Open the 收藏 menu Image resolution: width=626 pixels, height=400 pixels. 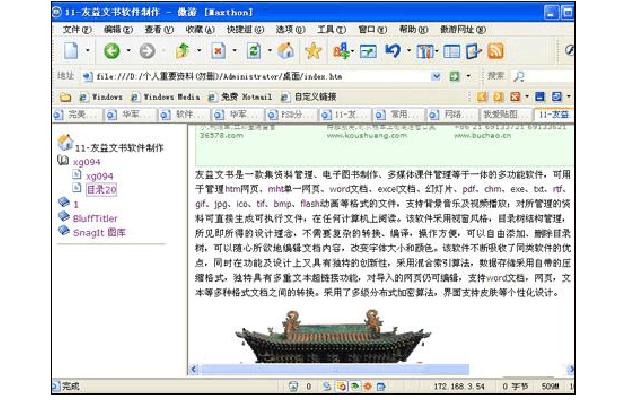click(200, 29)
